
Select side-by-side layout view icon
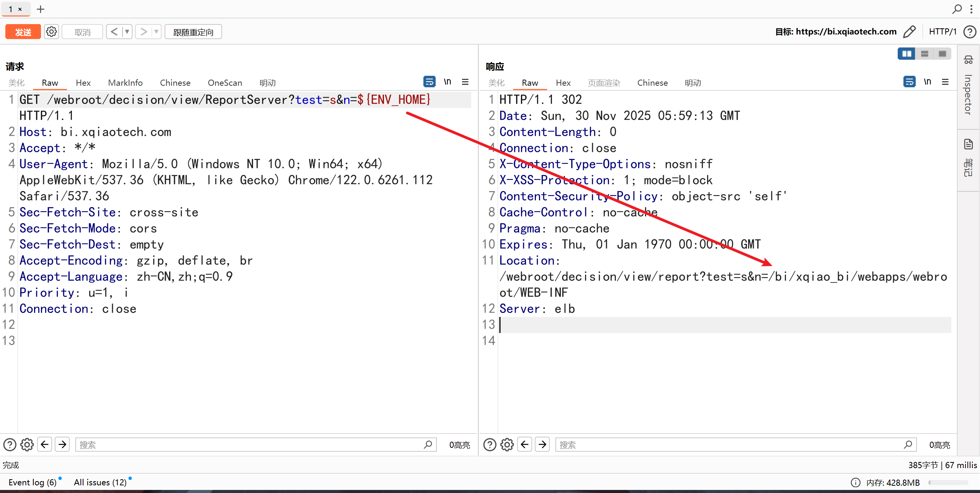coord(906,54)
